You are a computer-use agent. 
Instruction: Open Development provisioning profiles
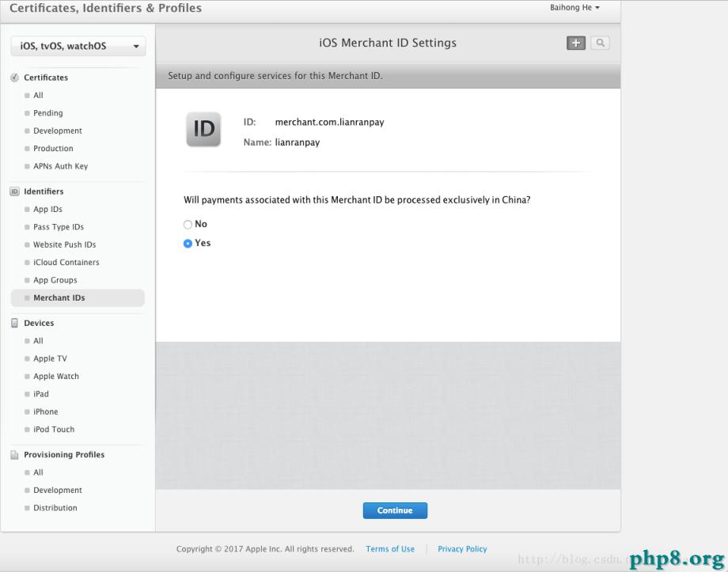(58, 491)
